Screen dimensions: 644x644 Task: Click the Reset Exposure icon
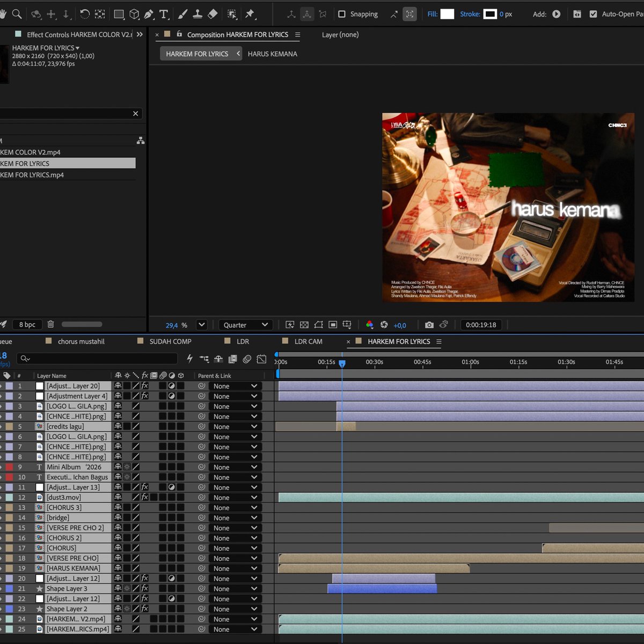pyautogui.click(x=384, y=325)
